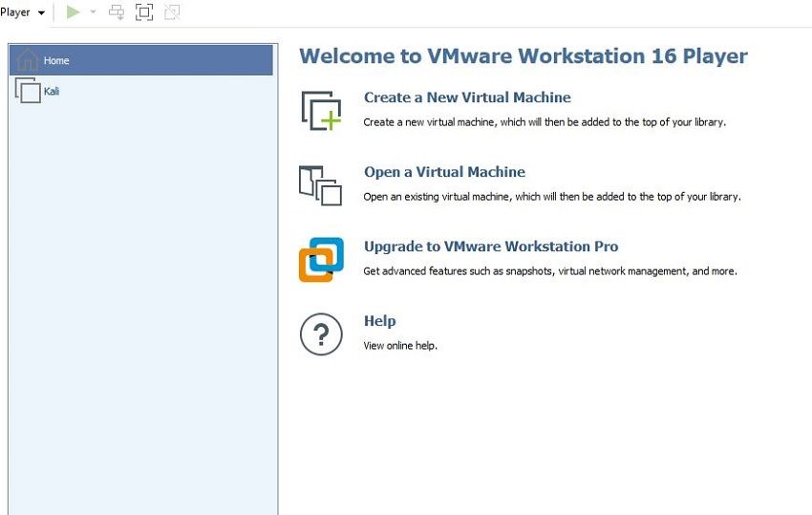
Task: Click the VMware Workstation Pro logo icon
Action: (x=321, y=260)
